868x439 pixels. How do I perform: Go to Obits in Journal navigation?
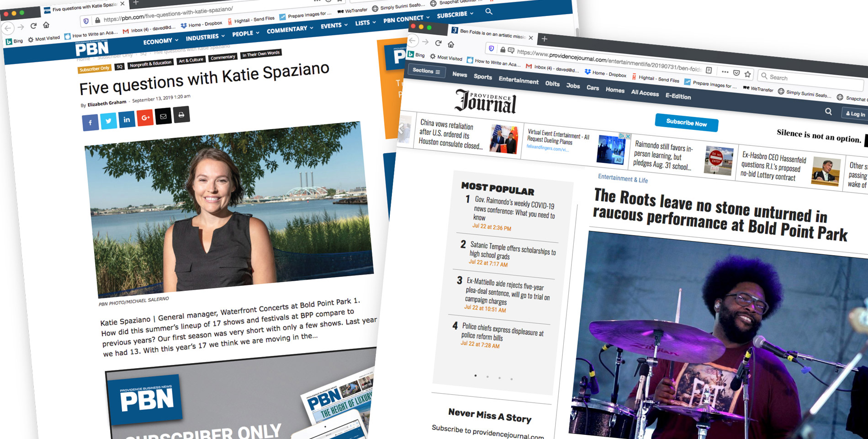pyautogui.click(x=552, y=84)
